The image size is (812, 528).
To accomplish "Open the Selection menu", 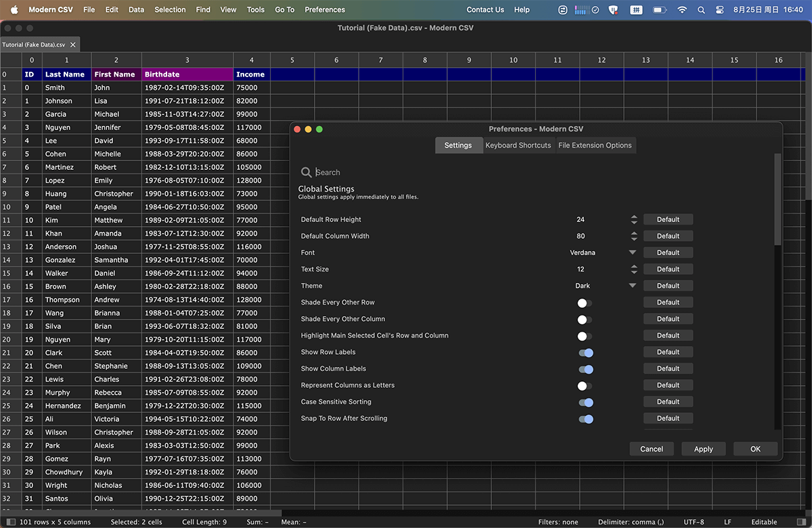I will (x=170, y=9).
